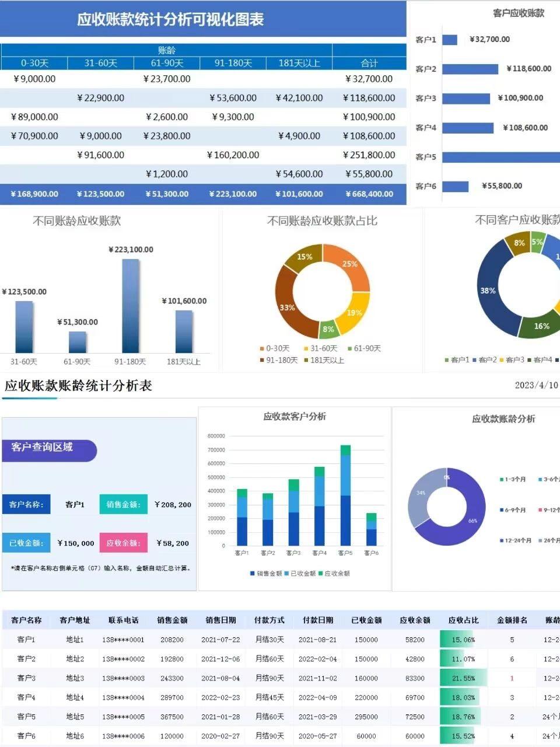Click the 91-180天 column header in top table
The image size is (560, 747).
click(x=233, y=63)
